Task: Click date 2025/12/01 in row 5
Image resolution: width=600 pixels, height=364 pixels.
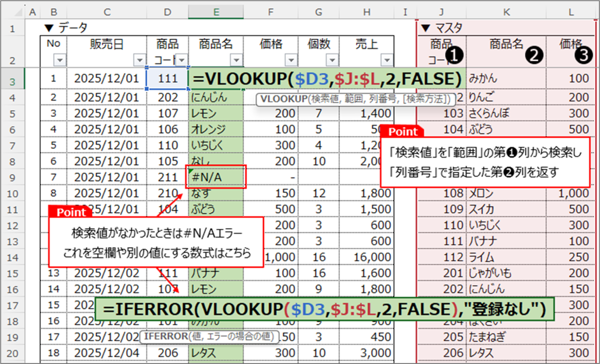Action: pyautogui.click(x=107, y=113)
